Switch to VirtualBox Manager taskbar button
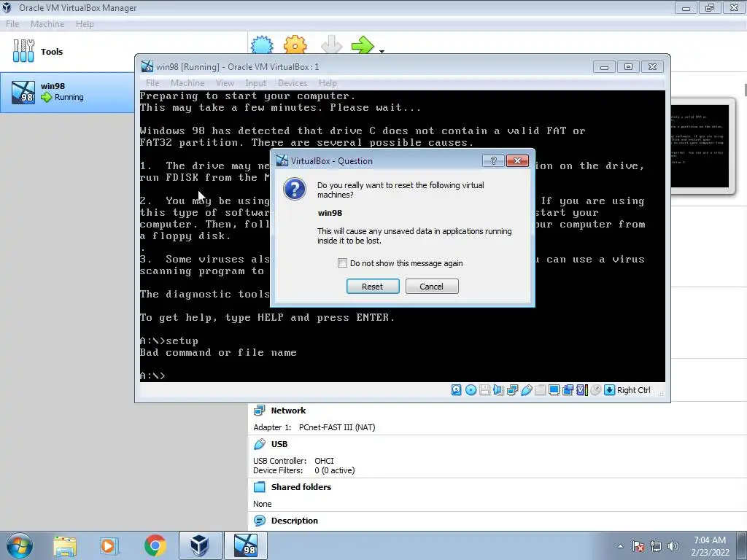747x560 pixels. click(x=200, y=545)
